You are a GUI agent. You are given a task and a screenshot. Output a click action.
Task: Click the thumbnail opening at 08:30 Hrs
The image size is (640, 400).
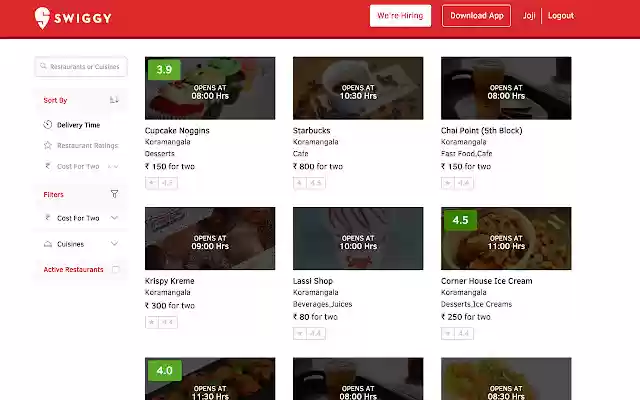[x=506, y=379]
